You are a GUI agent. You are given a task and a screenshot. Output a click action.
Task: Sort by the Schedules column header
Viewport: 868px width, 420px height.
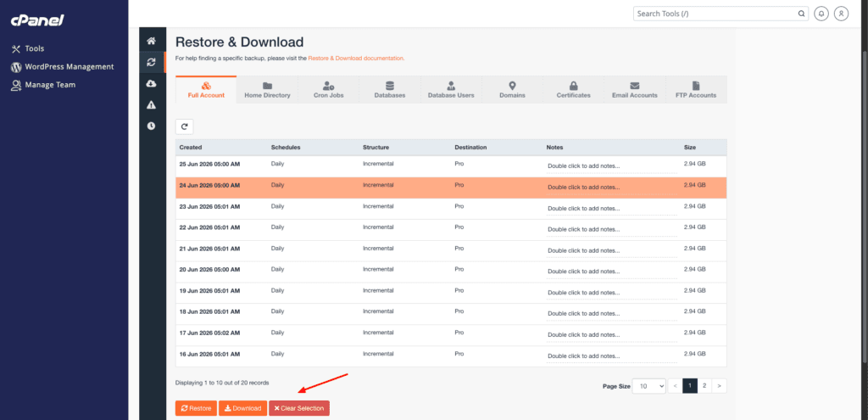[286, 148]
